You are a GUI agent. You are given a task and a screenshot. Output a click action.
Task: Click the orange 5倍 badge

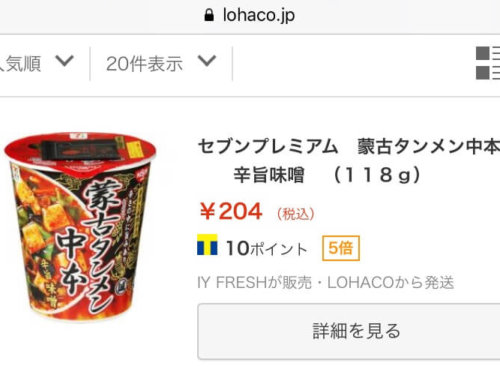click(x=341, y=248)
